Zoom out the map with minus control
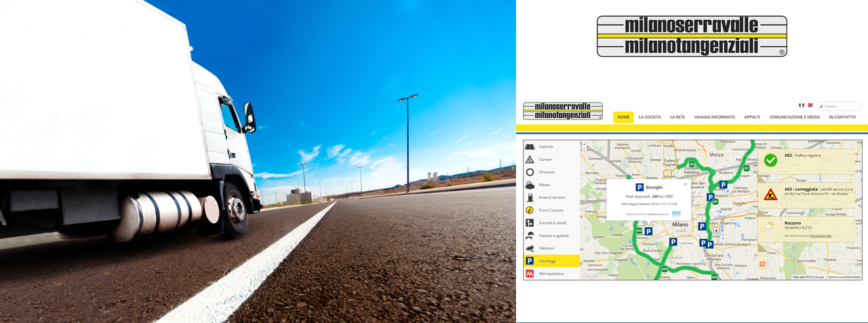The width and height of the screenshot is (868, 323). tap(585, 149)
